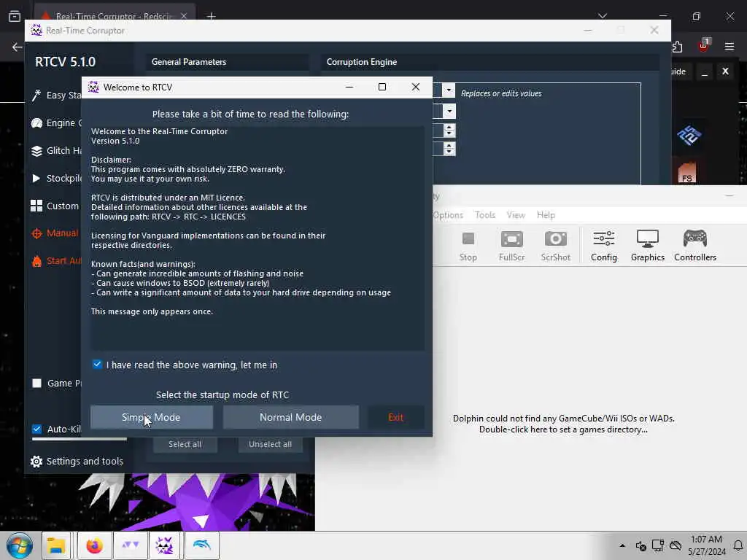
Task: Click browser list-all-tabs chevron
Action: (x=603, y=16)
